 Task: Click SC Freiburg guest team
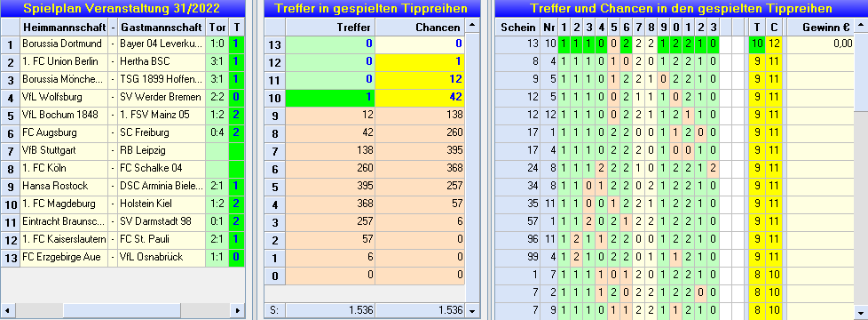162,133
